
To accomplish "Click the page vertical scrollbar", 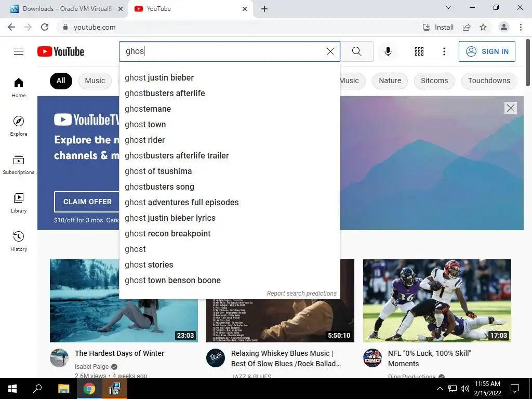I will (528, 63).
